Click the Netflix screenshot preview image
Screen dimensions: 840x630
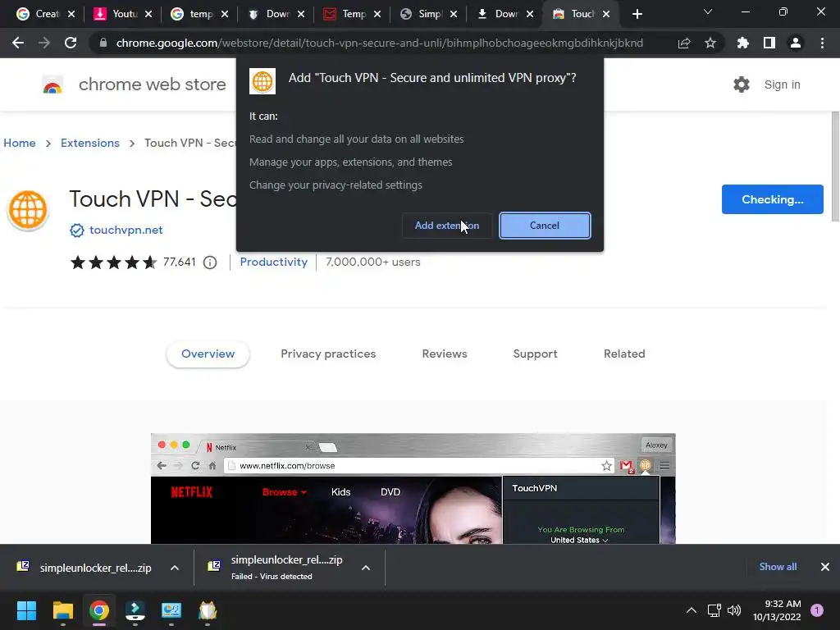413,489
